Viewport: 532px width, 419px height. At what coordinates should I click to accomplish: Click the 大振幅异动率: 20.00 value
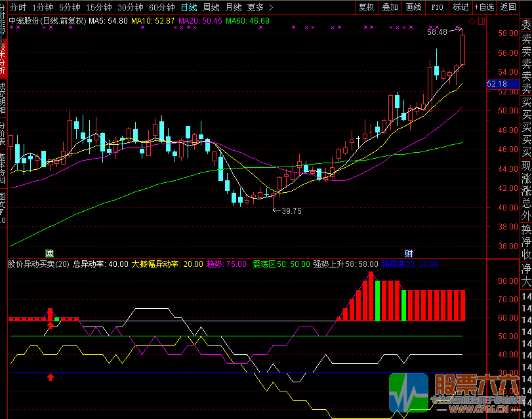point(167,264)
